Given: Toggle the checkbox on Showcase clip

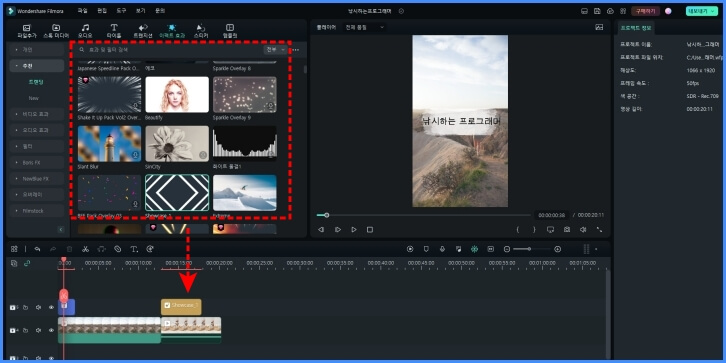Looking at the screenshot, I should pos(167,306).
